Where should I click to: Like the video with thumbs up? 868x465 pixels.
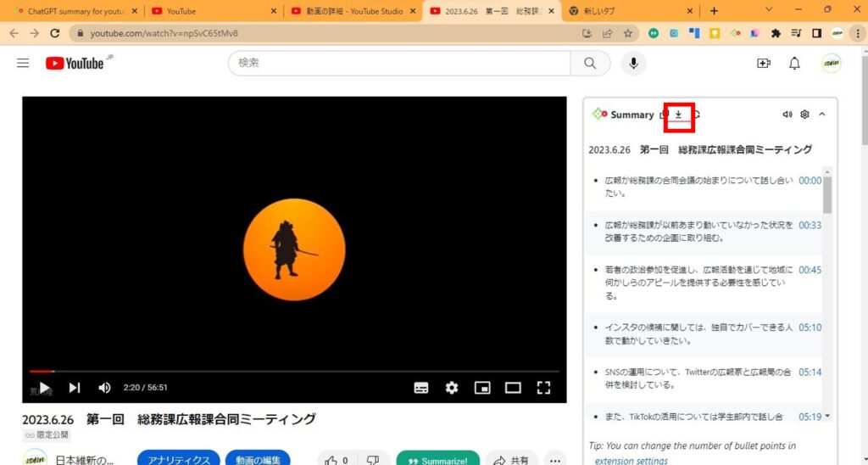point(337,460)
